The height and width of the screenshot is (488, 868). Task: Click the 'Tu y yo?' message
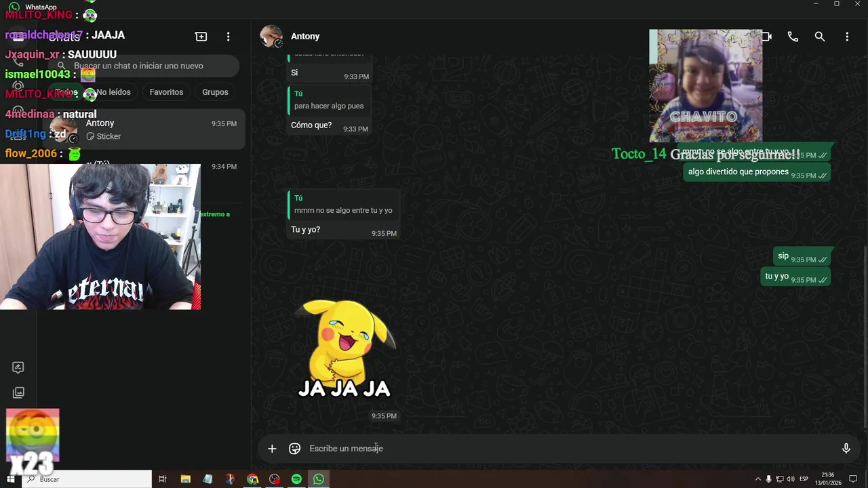305,230
